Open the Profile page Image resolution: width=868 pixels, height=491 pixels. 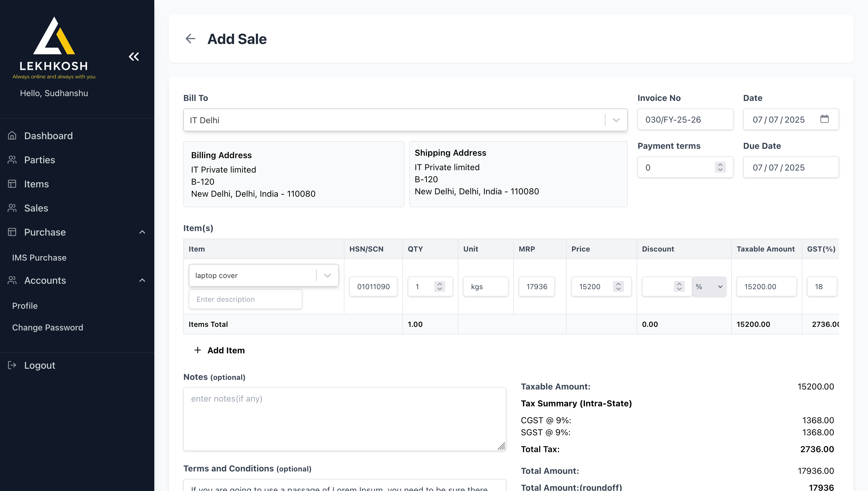(x=25, y=305)
